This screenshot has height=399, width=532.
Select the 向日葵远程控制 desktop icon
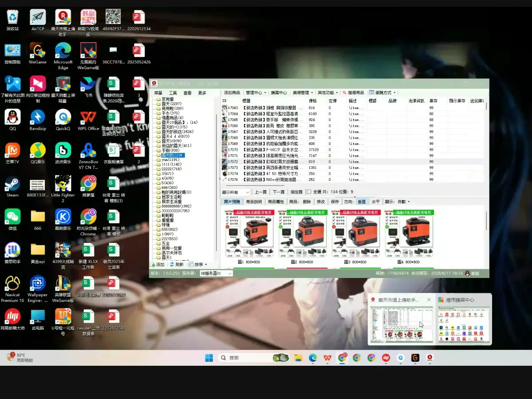tap(38, 90)
